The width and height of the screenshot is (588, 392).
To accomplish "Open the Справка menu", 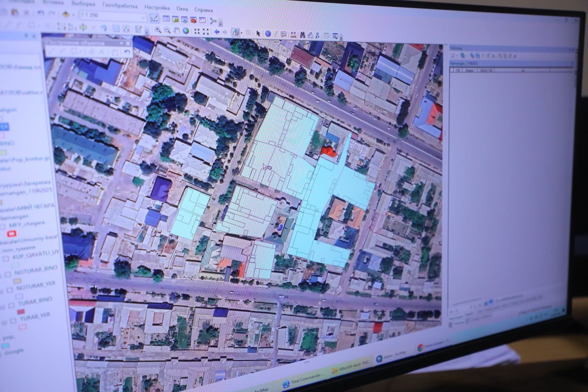I will click(x=203, y=10).
